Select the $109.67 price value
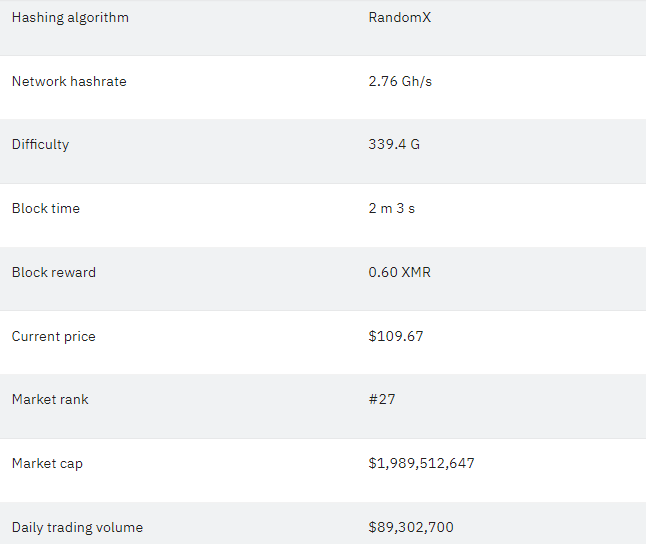Image resolution: width=646 pixels, height=544 pixels. pos(396,336)
